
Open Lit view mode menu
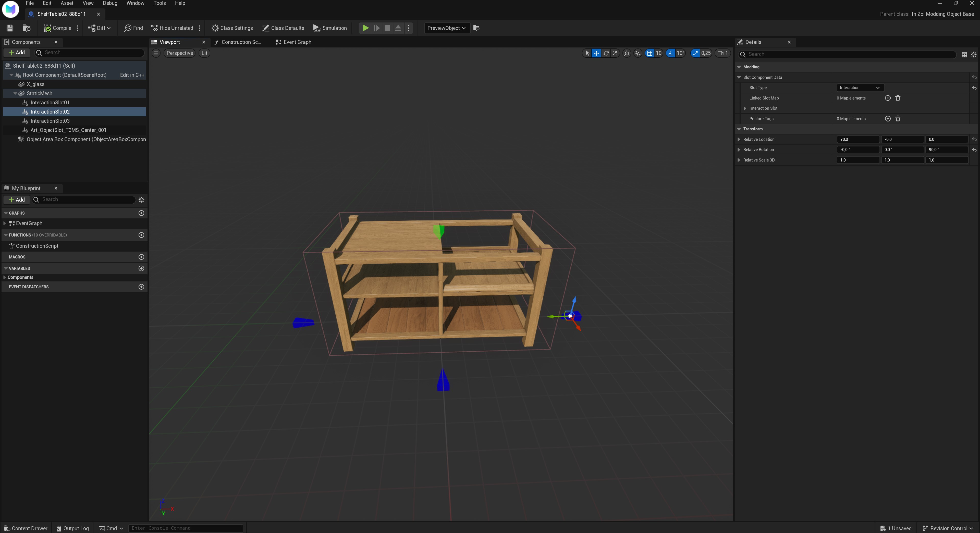point(204,53)
